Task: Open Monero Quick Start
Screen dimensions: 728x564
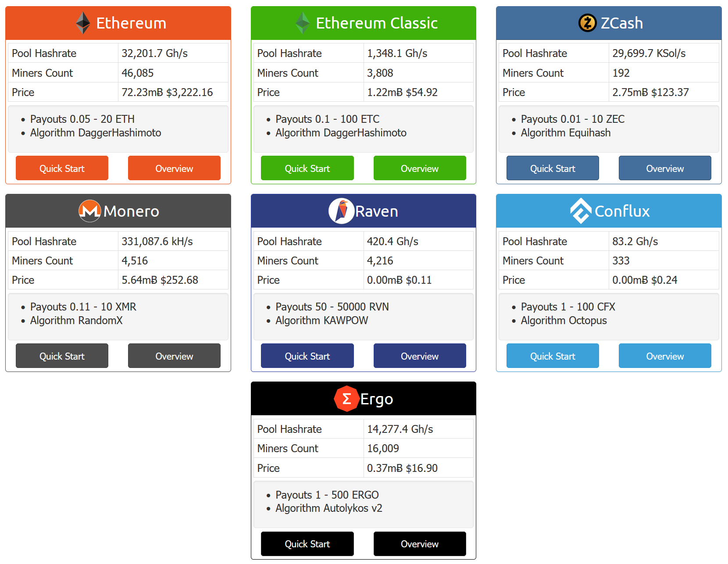Action: pos(62,356)
